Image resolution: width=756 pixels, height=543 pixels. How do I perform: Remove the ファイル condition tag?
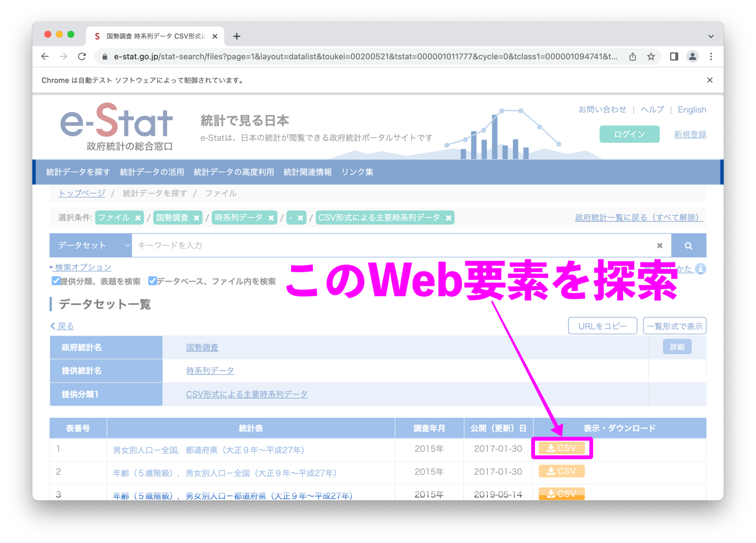pos(138,218)
